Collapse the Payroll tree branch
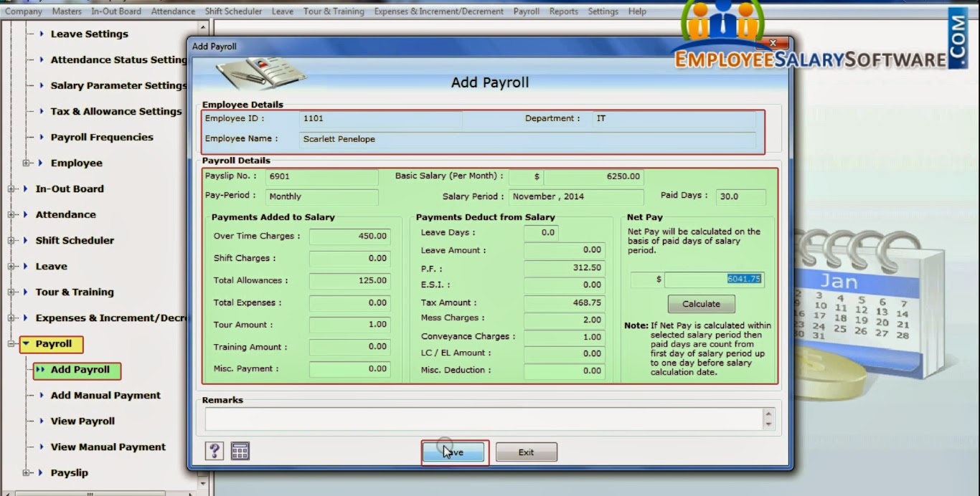The height and width of the screenshot is (496, 980). tap(10, 344)
